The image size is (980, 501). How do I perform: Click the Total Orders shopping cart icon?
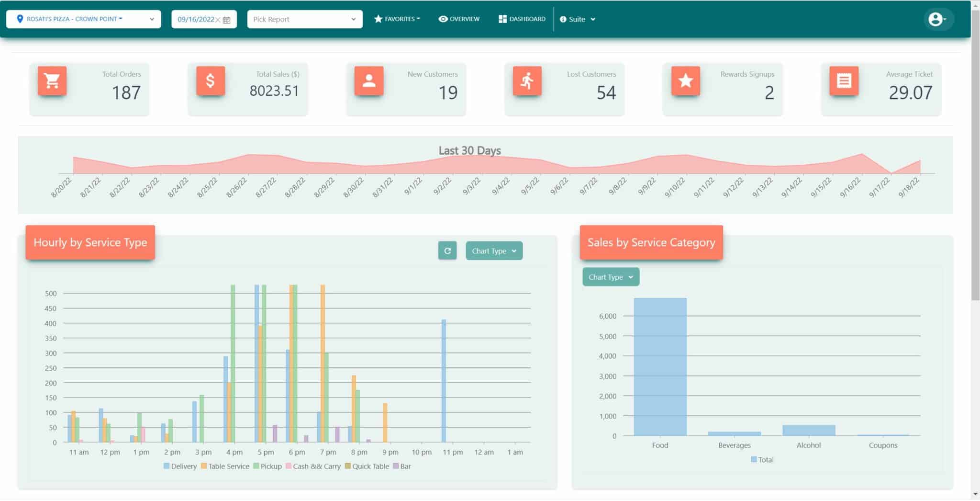[52, 81]
